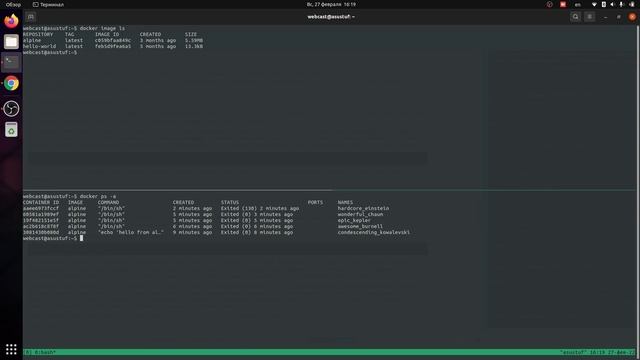Click the 'PORTS' column header
640x360 pixels.
tap(315, 202)
